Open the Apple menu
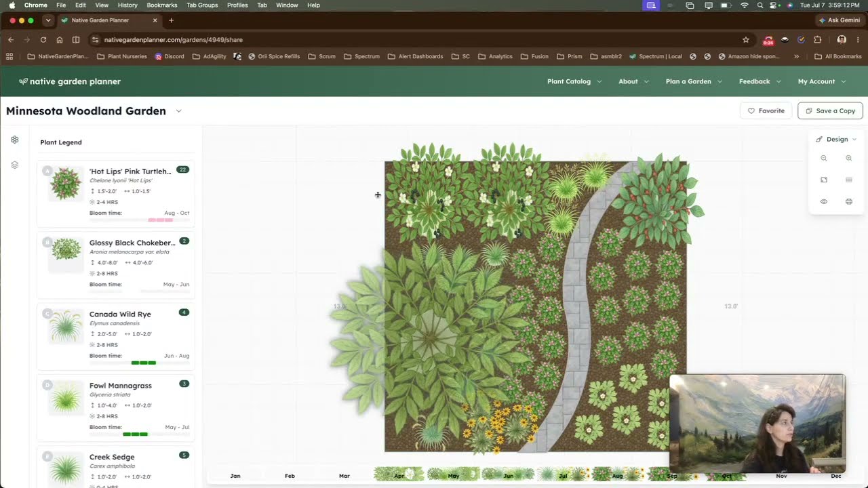Screen dimensions: 868x488 point(12,5)
